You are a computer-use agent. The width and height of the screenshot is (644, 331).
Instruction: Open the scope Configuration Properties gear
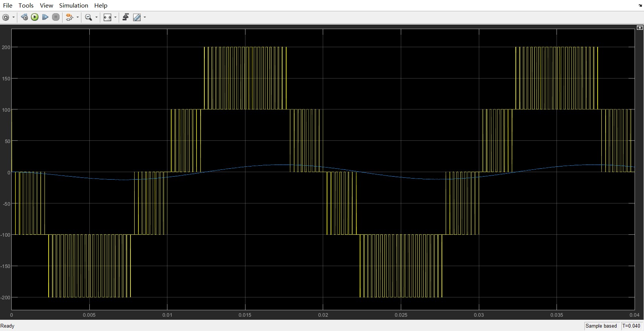coord(6,17)
